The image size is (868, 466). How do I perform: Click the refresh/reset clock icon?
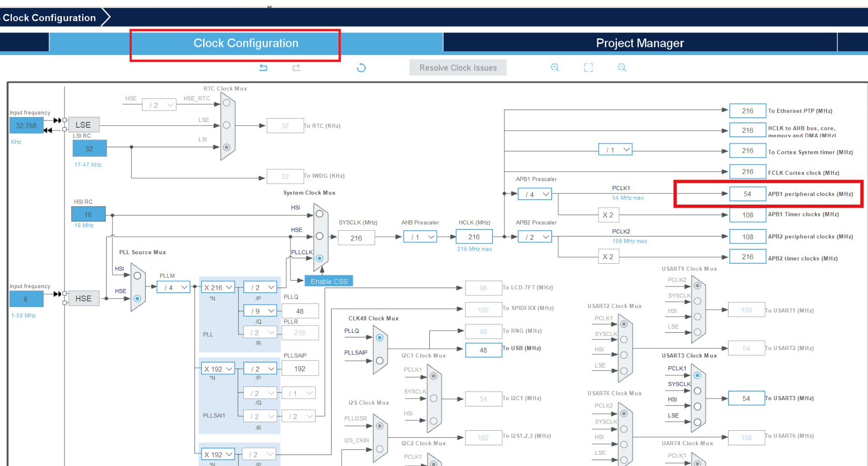[361, 68]
